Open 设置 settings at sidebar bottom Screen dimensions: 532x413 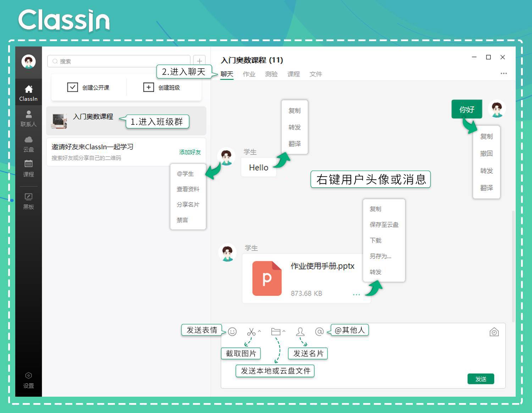pyautogui.click(x=28, y=380)
